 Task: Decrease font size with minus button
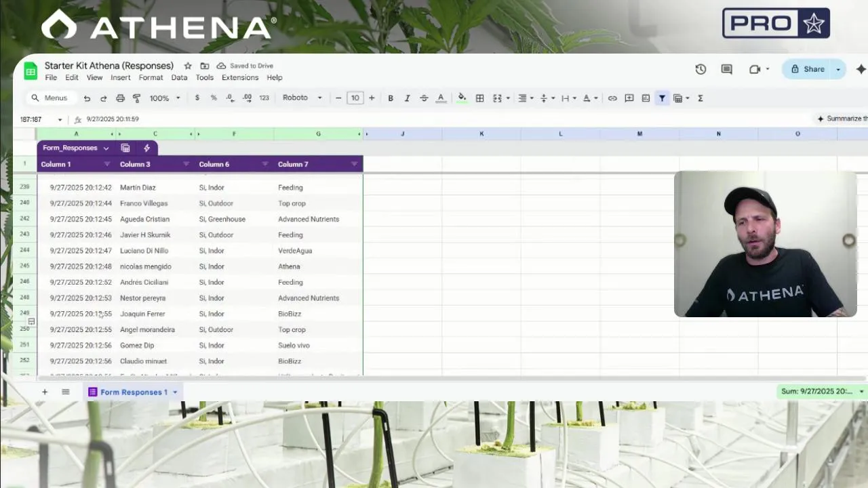[x=338, y=98]
